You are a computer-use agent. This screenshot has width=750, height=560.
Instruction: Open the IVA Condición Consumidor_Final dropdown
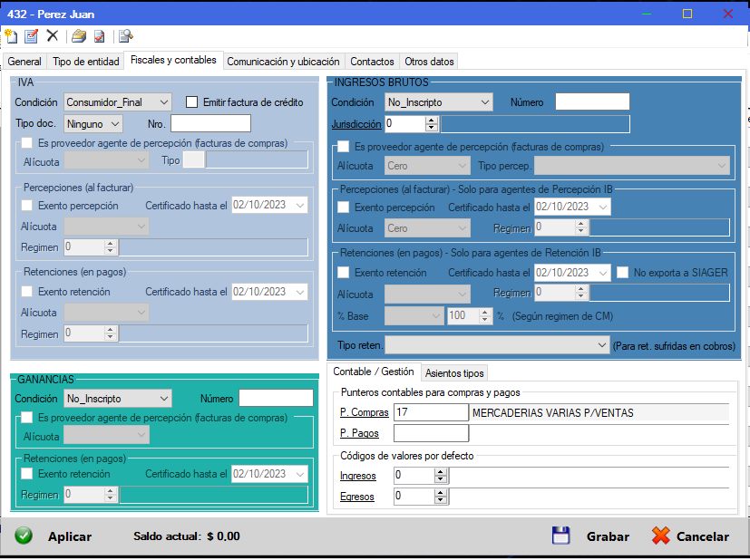tap(117, 102)
